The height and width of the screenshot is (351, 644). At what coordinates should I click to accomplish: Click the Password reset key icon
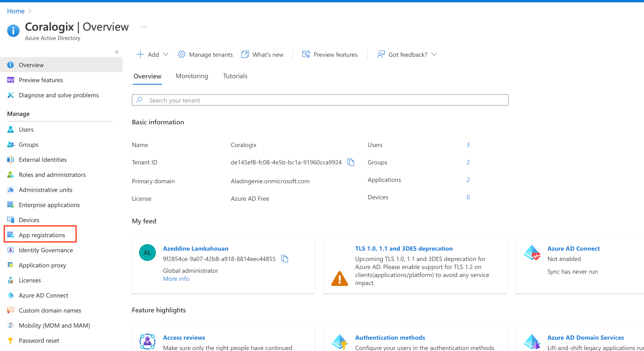(10, 341)
